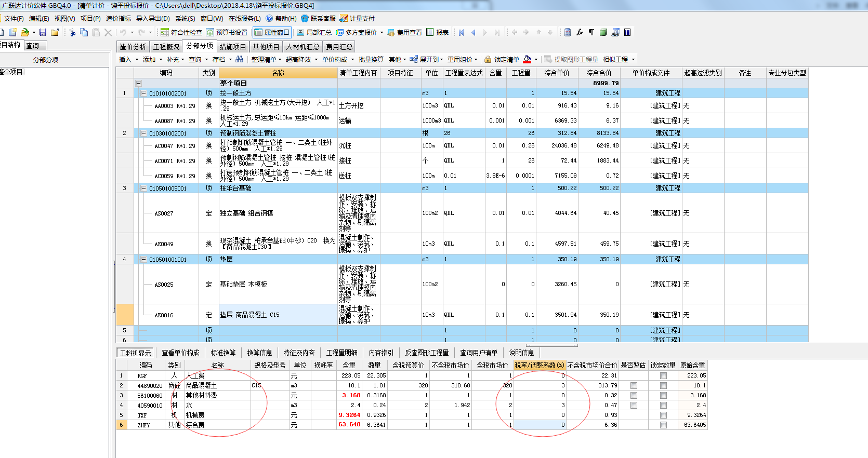Open the 导入导出(D) menu
Viewport: 868px width, 458px height.
point(153,18)
